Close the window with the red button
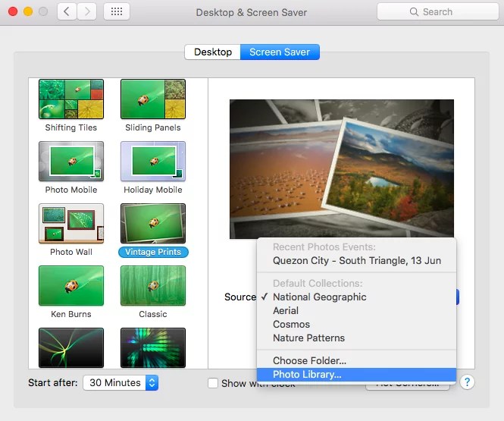This screenshot has height=421, width=504. point(13,11)
